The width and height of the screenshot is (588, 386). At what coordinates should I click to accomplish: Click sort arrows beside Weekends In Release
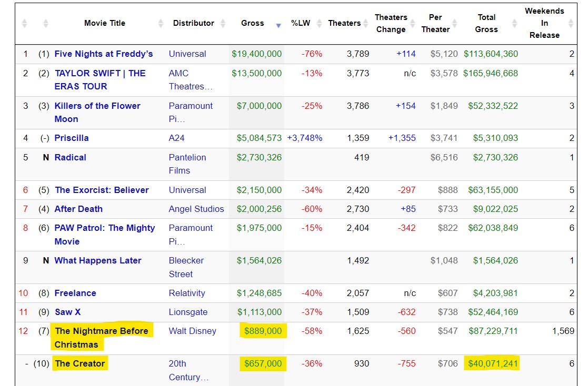571,23
